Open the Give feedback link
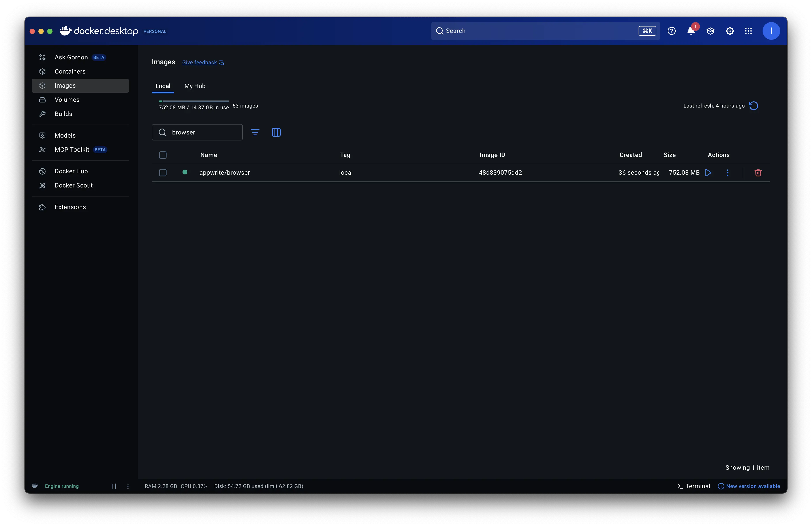 click(x=199, y=62)
